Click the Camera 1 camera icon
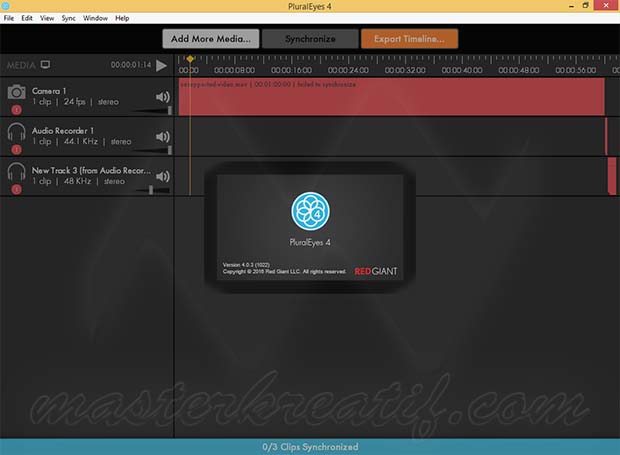620x455 pixels. tap(16, 92)
